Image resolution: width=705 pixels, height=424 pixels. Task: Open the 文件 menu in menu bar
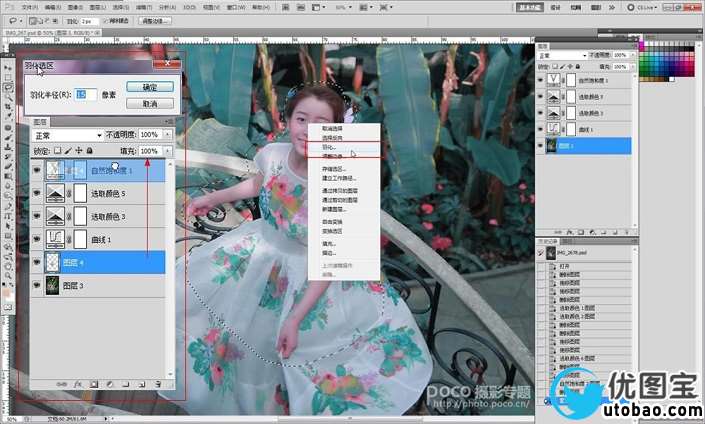30,7
